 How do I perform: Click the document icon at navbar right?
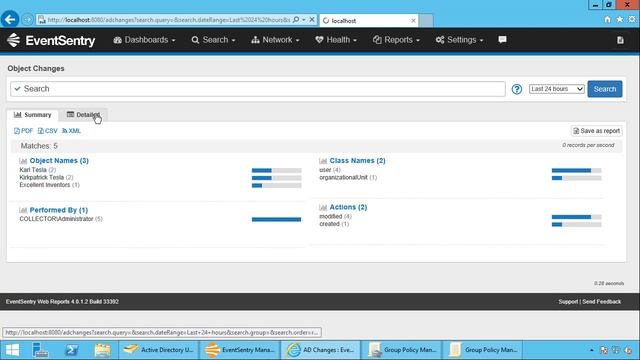(x=620, y=40)
